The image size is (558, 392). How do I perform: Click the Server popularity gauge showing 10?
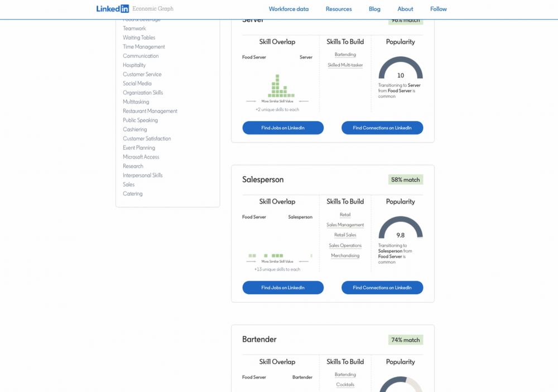(x=400, y=68)
